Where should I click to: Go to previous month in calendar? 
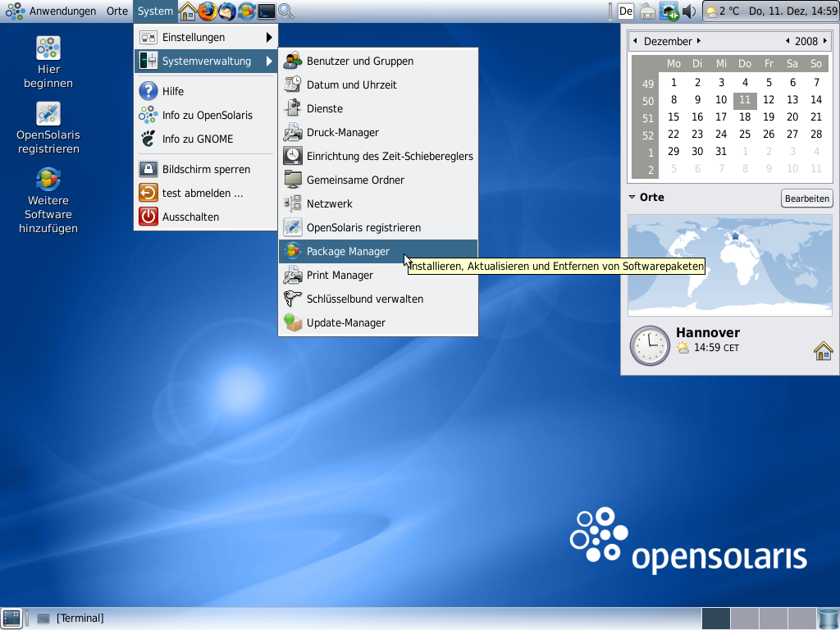(x=636, y=41)
